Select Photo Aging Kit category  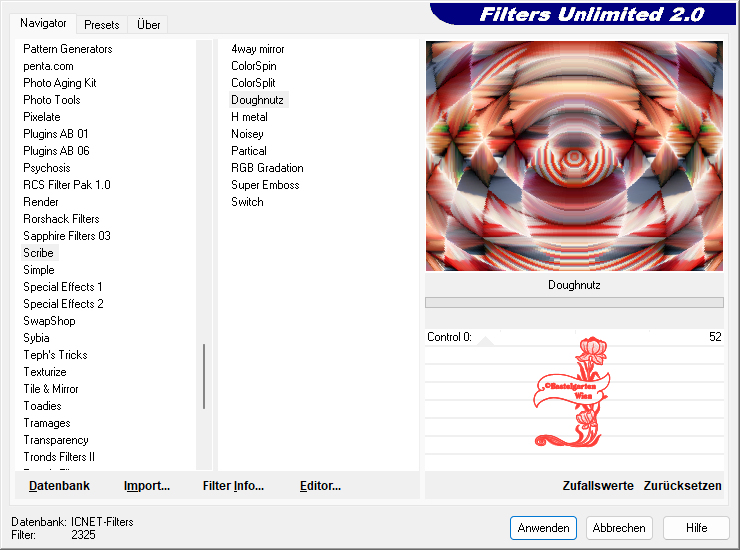point(59,83)
